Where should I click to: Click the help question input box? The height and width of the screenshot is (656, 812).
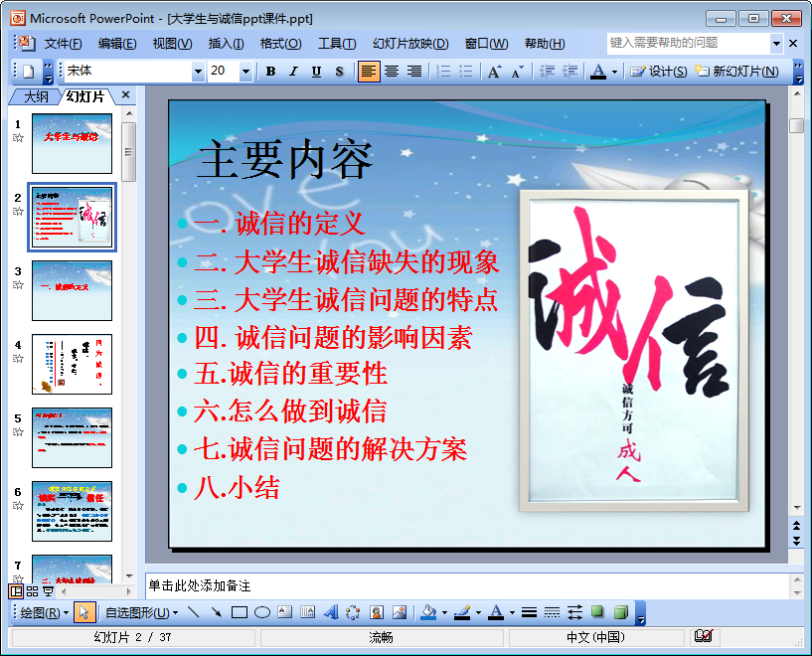click(688, 43)
